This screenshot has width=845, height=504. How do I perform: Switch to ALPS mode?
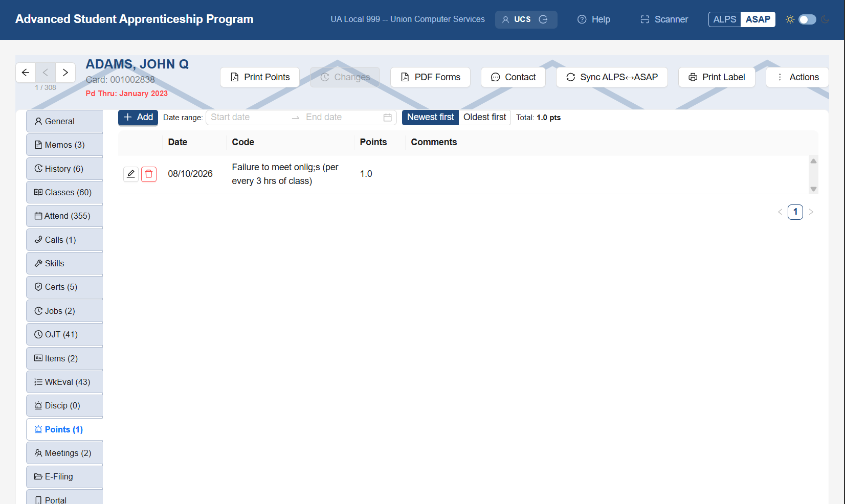[725, 19]
